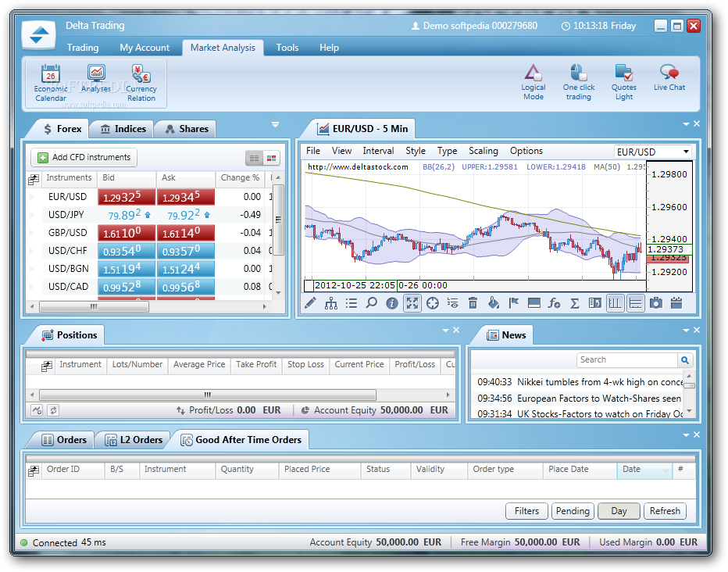The height and width of the screenshot is (572, 728).
Task: Open the Market Analysis ribbon tab
Action: pyautogui.click(x=223, y=48)
